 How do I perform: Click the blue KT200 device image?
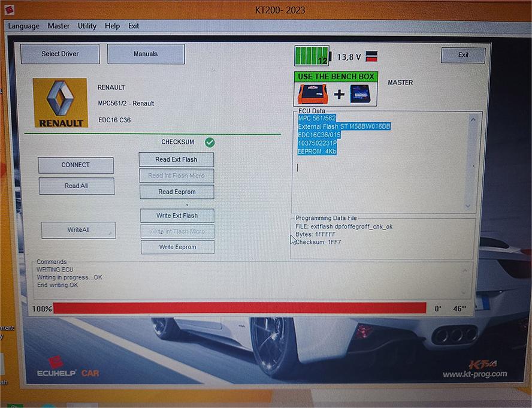pyautogui.click(x=360, y=94)
